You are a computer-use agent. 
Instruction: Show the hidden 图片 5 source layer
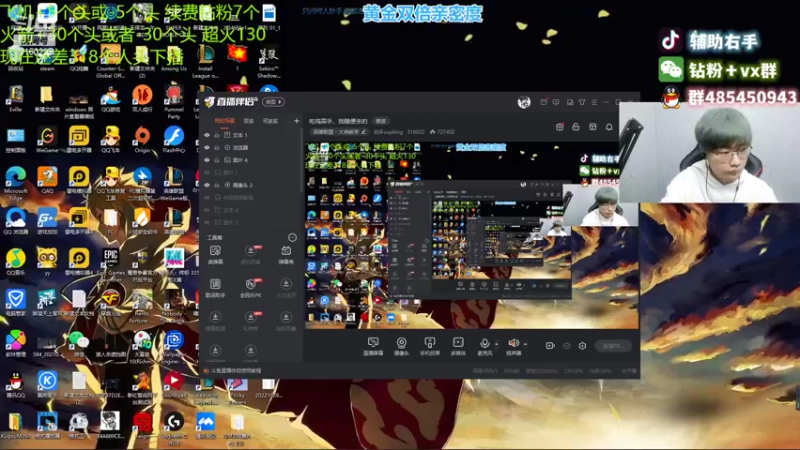click(x=207, y=222)
